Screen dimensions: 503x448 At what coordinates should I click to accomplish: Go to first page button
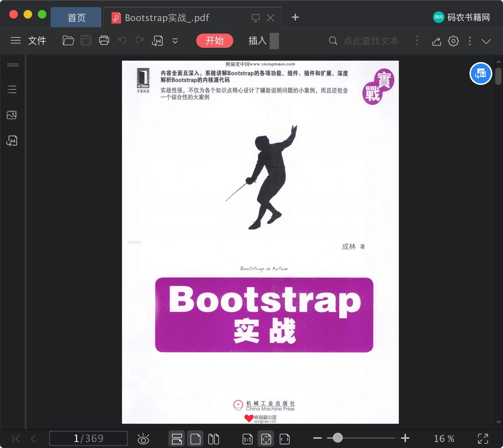click(16, 438)
